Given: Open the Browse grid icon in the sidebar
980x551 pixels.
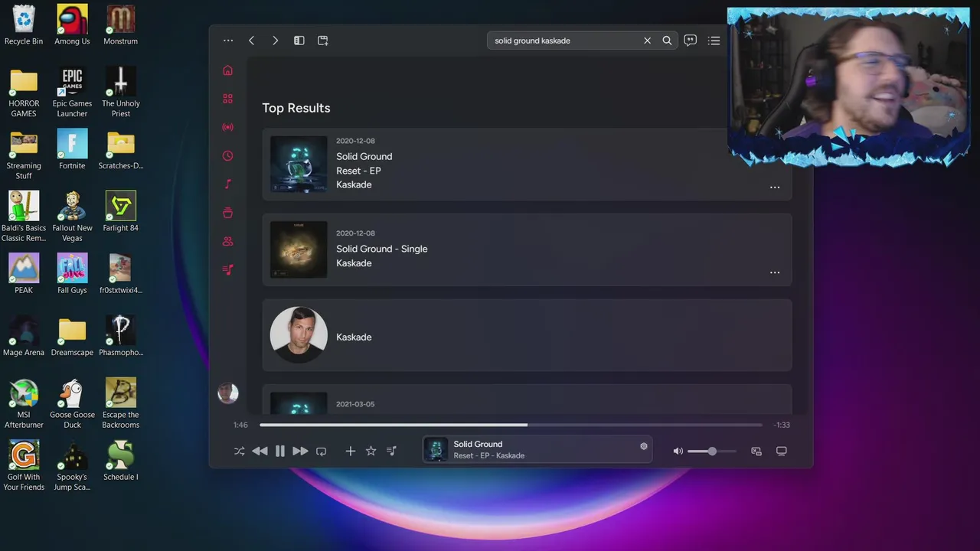Looking at the screenshot, I should pos(227,99).
